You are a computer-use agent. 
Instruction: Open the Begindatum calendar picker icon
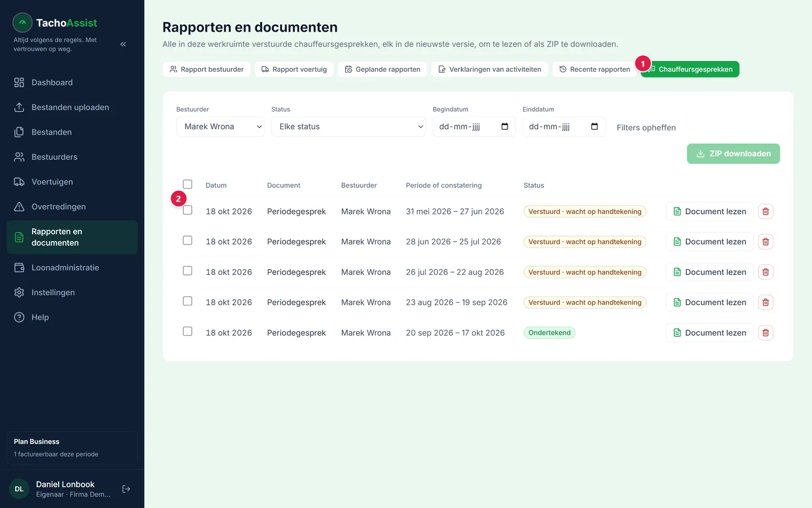[505, 126]
